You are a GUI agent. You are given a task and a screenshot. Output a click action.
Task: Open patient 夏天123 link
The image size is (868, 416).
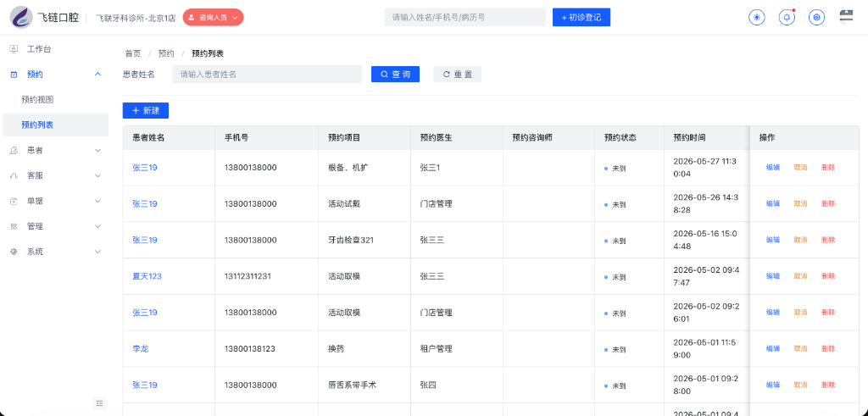[x=147, y=276]
